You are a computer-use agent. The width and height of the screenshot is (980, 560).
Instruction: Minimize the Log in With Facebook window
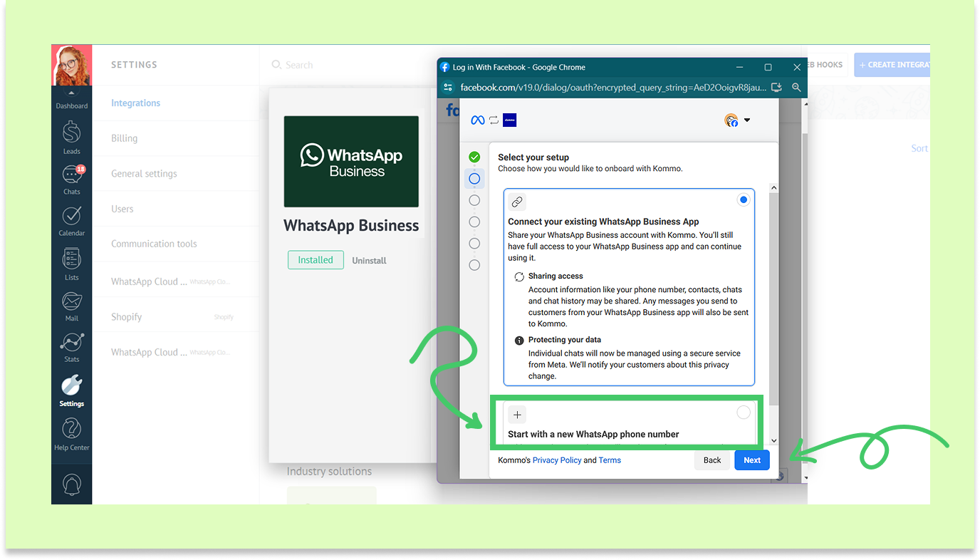coord(739,67)
